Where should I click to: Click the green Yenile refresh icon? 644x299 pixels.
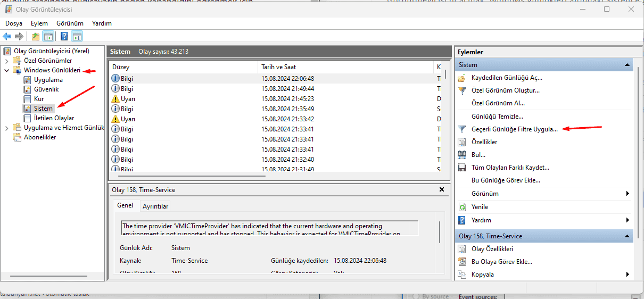tap(462, 207)
